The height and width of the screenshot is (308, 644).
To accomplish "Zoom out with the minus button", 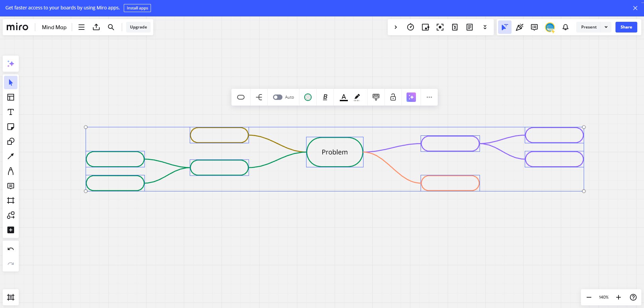I will (589, 297).
